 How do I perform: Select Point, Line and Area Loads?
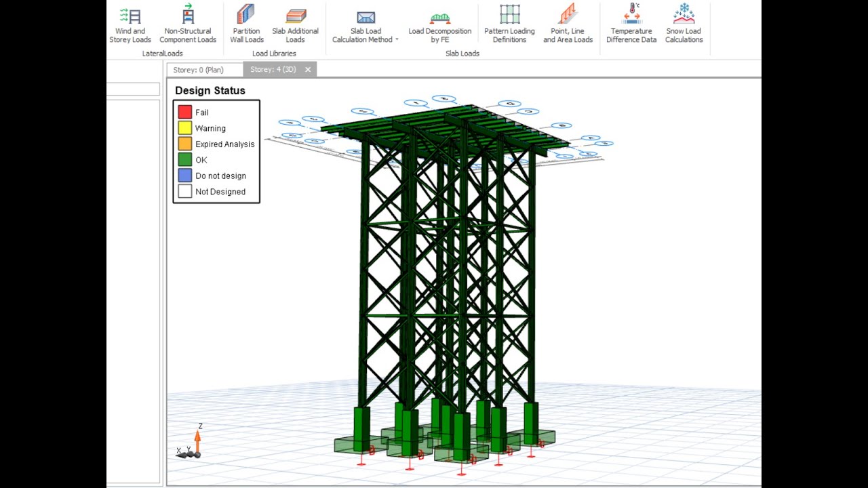pyautogui.click(x=568, y=25)
